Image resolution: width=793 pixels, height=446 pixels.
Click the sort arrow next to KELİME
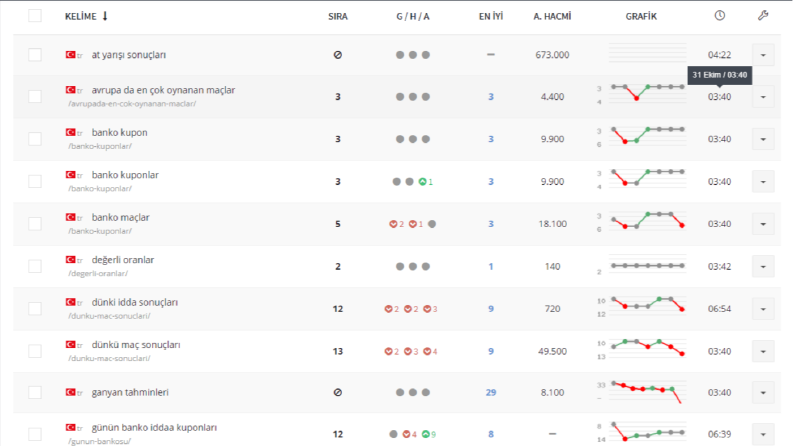(105, 16)
